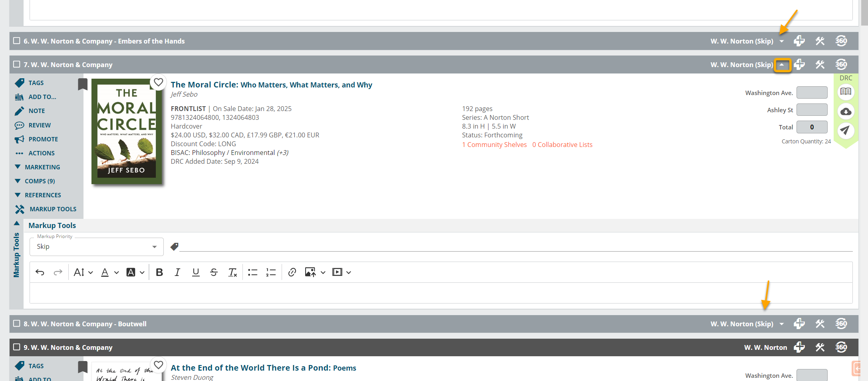
Task: Open the 360 icon in row 9 header
Action: point(841,347)
